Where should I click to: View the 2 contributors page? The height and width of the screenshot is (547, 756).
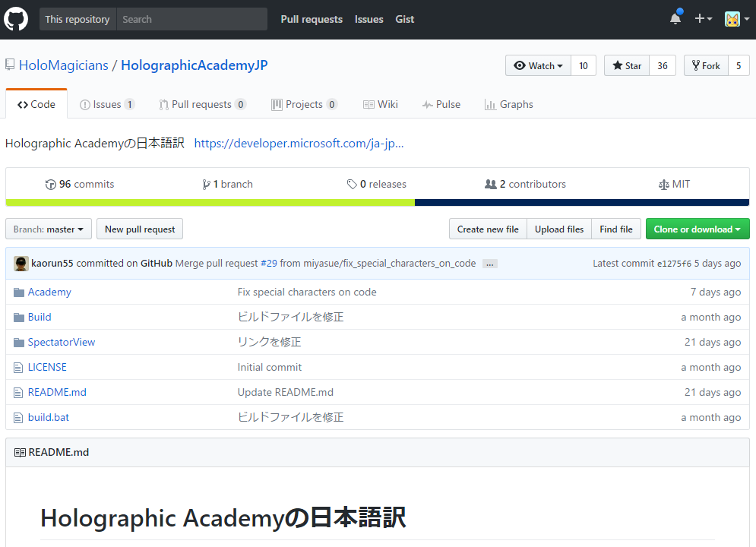(525, 184)
